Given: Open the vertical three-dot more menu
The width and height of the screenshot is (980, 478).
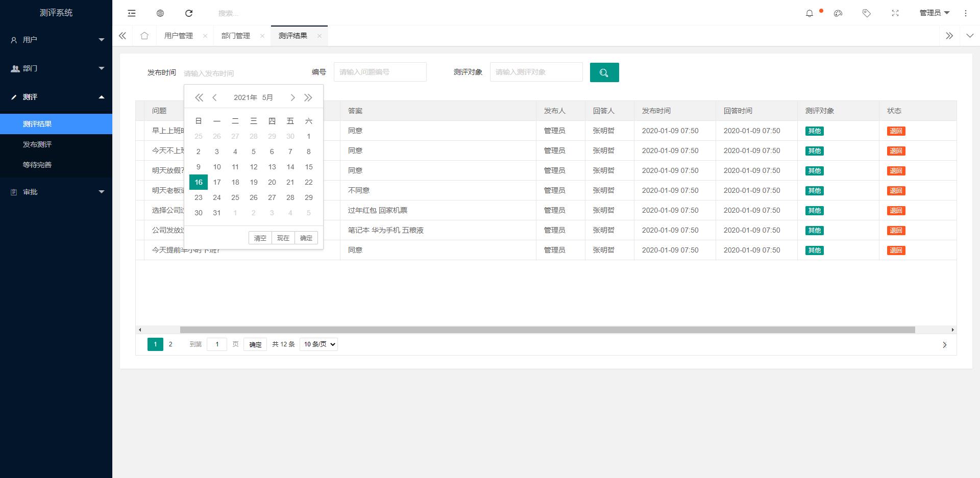Looking at the screenshot, I should click(966, 13).
